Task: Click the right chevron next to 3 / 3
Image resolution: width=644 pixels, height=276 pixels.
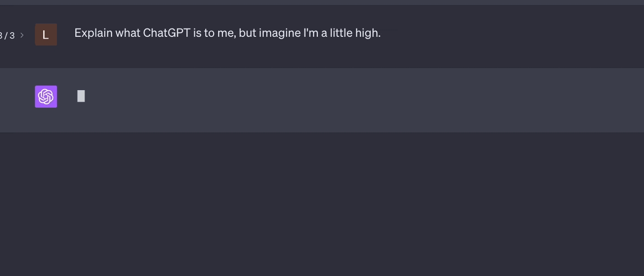Action: 22,35
